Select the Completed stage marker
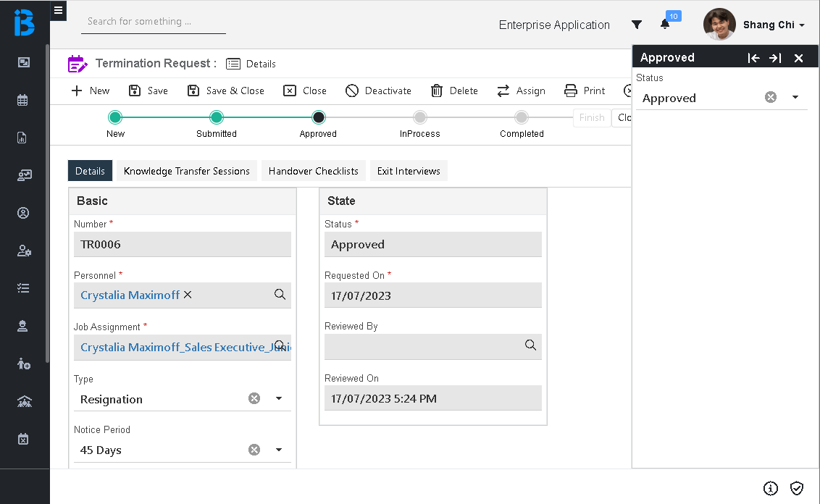This screenshot has width=820, height=504. (522, 117)
